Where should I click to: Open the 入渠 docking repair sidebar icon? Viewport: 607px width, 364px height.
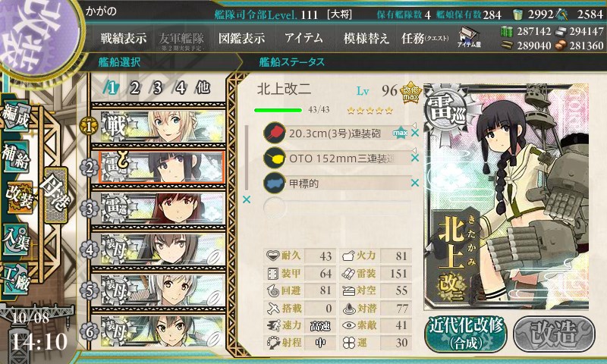(x=15, y=240)
